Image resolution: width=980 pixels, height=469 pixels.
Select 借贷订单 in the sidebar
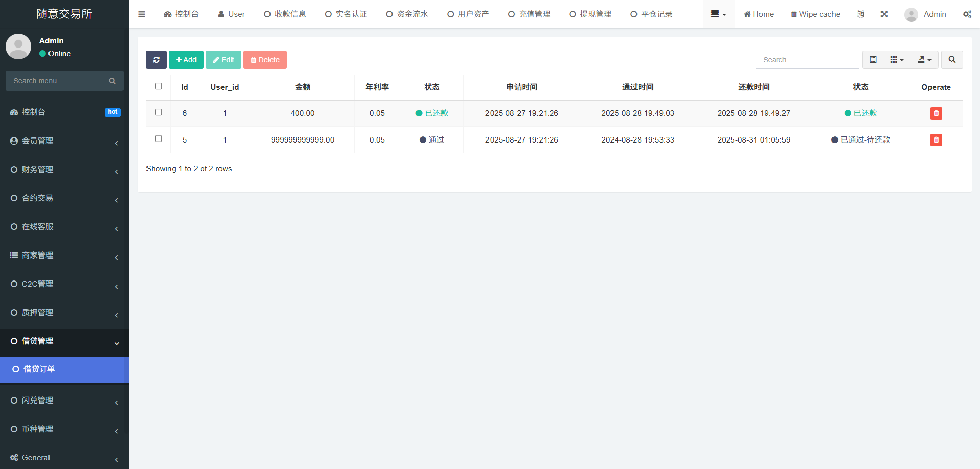64,369
